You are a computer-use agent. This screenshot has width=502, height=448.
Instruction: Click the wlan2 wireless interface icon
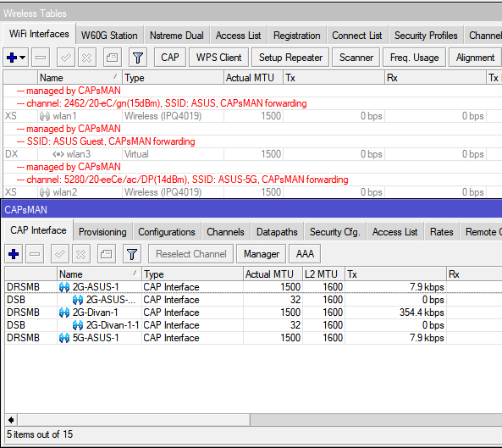45,192
